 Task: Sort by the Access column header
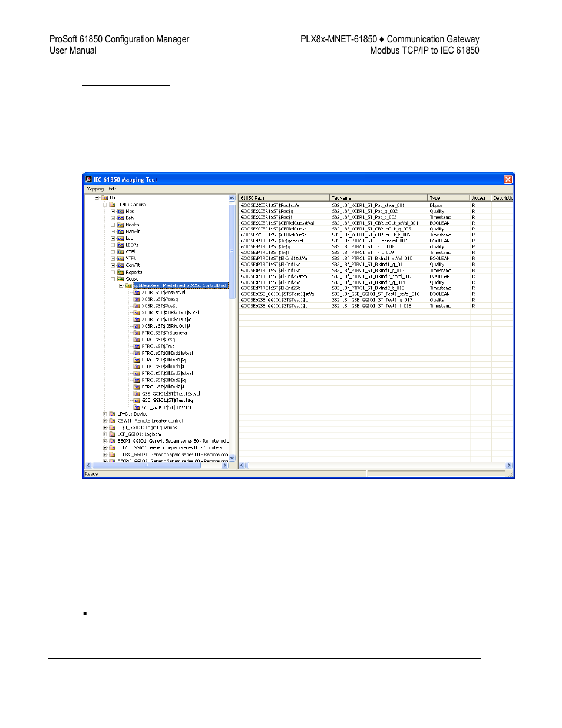(480, 198)
